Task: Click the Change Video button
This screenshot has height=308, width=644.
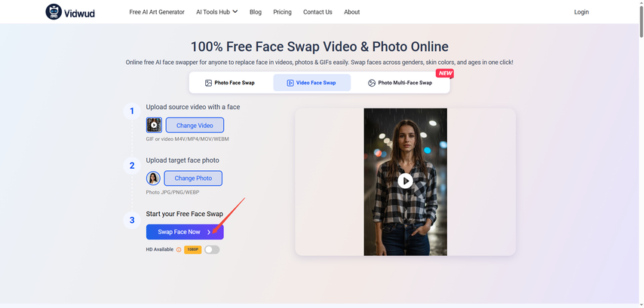Action: pos(195,125)
